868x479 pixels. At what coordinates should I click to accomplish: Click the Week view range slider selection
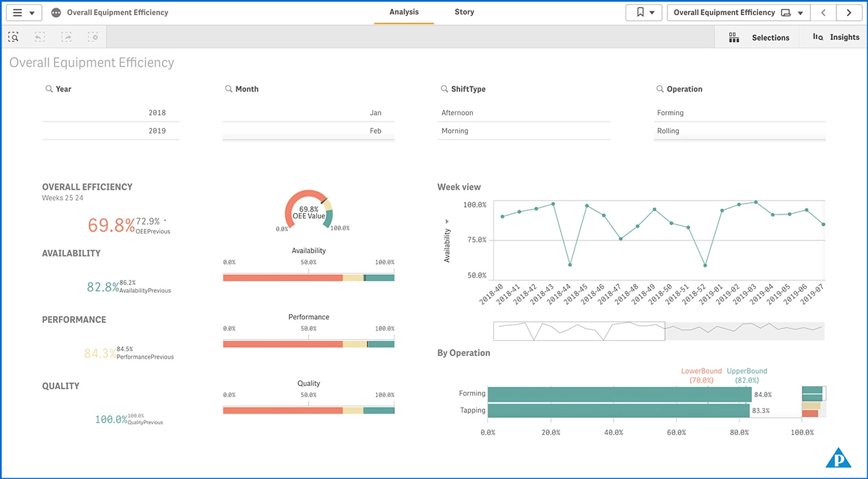(x=579, y=331)
